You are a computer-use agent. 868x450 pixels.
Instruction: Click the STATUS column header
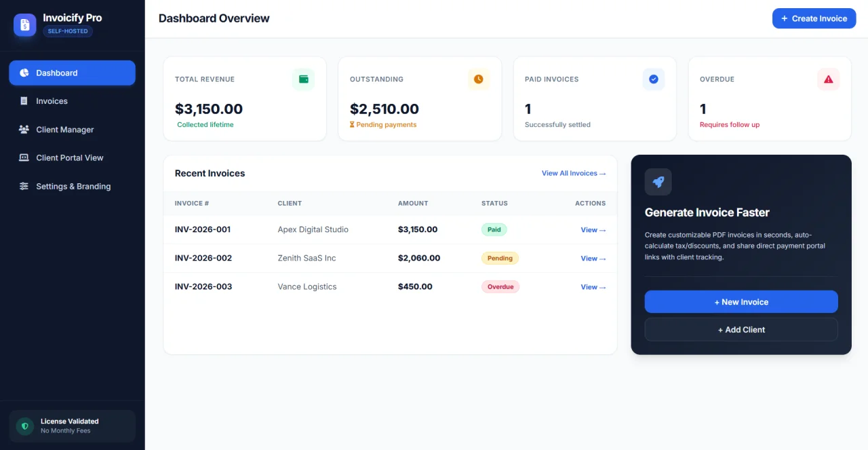pos(494,204)
